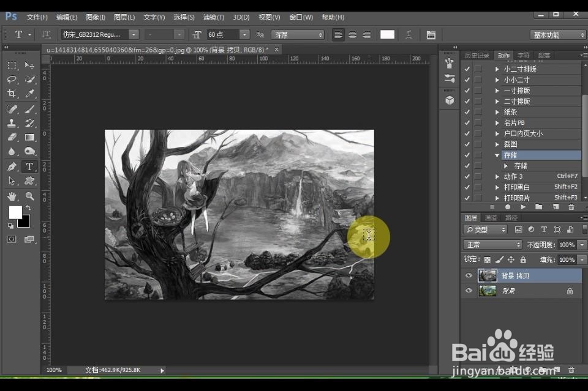The height and width of the screenshot is (391, 588).
Task: Expand the 一寸排版 action
Action: 497,91
